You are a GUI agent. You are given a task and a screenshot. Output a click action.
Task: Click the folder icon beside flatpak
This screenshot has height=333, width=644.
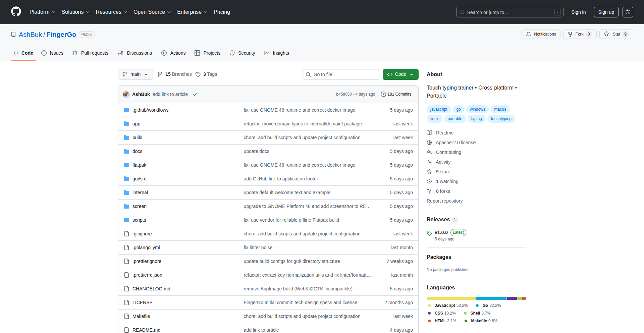(126, 165)
